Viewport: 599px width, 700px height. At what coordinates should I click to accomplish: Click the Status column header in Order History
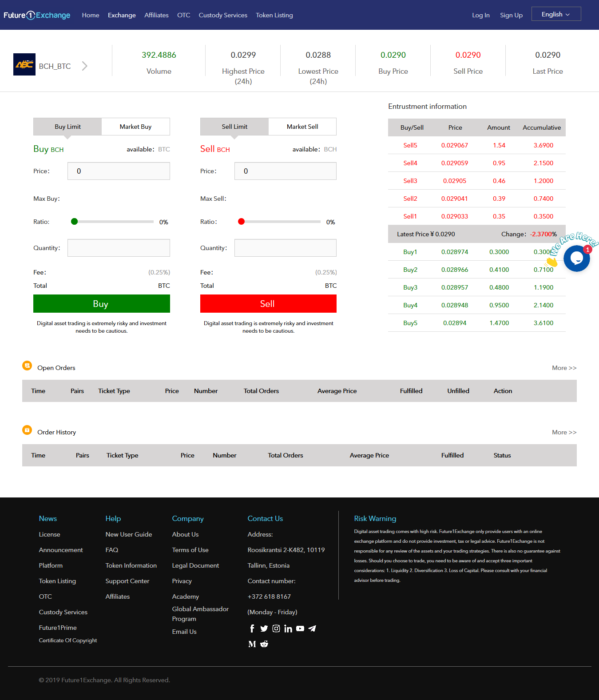tap(502, 455)
